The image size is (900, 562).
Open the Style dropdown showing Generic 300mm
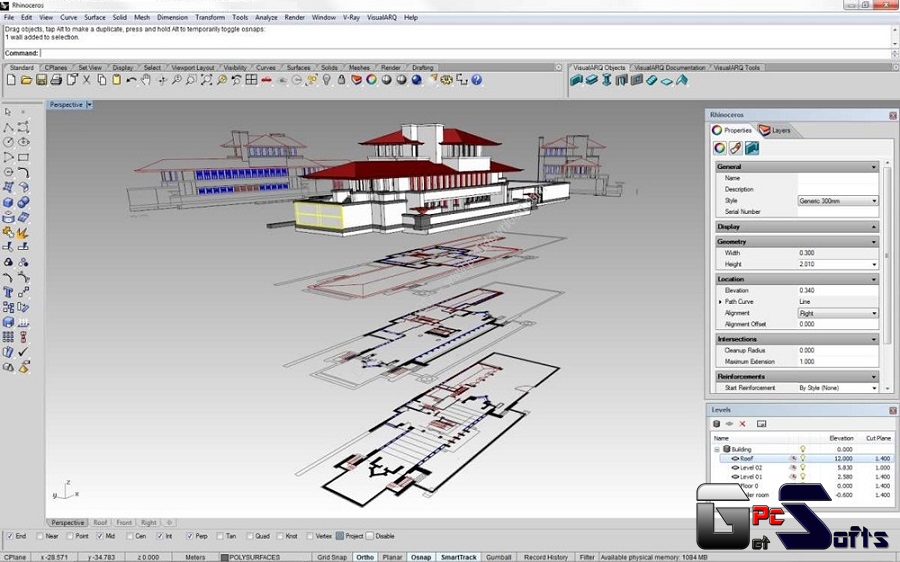click(838, 201)
